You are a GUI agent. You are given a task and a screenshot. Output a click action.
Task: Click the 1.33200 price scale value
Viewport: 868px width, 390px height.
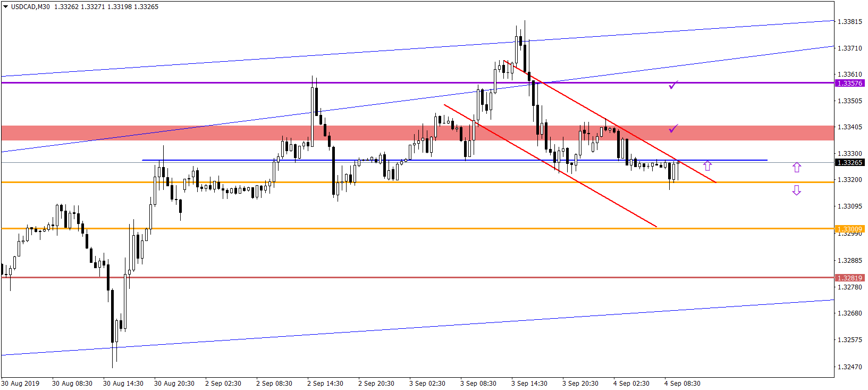849,180
